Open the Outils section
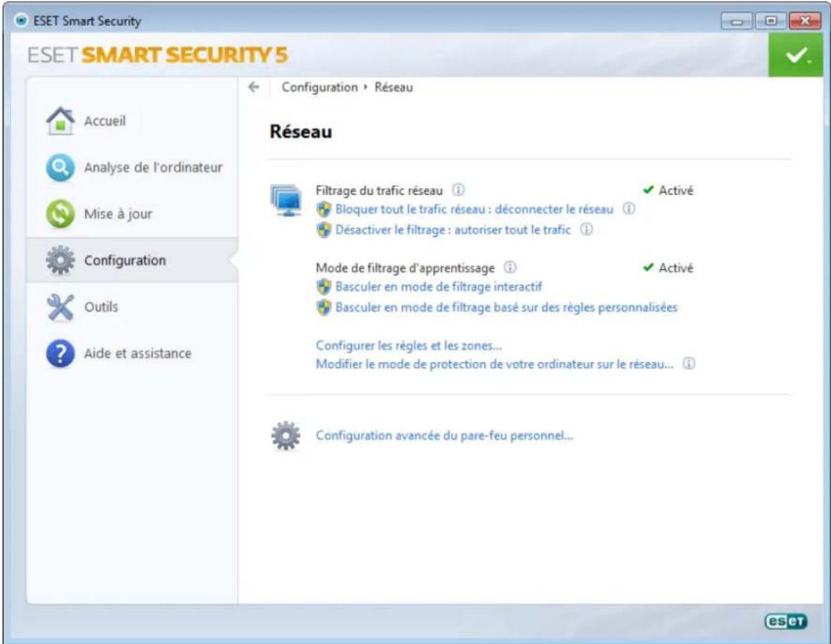This screenshot has width=831, height=644. point(132,307)
